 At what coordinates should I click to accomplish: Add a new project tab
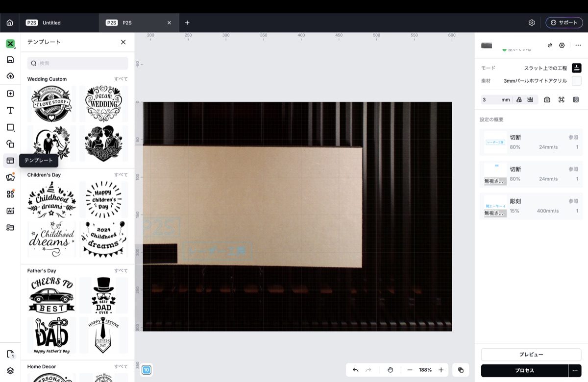(x=187, y=23)
